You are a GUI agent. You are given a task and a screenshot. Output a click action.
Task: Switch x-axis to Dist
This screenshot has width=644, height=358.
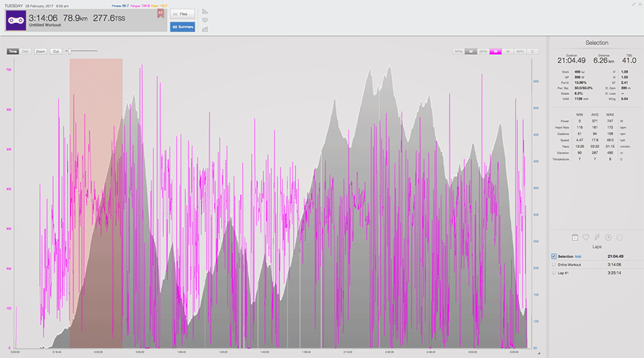coord(26,51)
